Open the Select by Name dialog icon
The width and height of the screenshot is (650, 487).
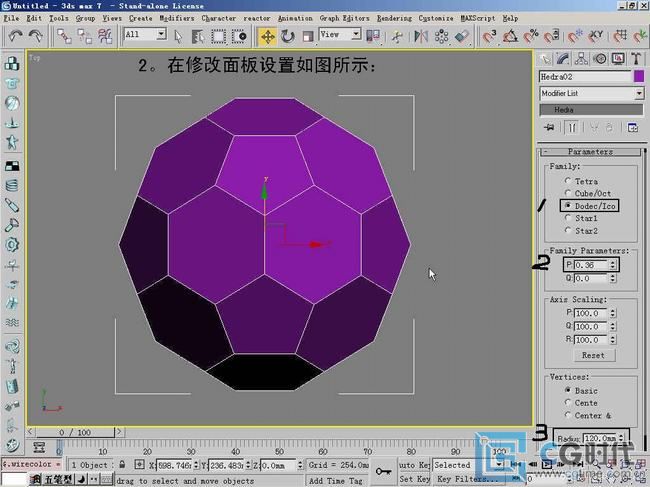[198, 36]
